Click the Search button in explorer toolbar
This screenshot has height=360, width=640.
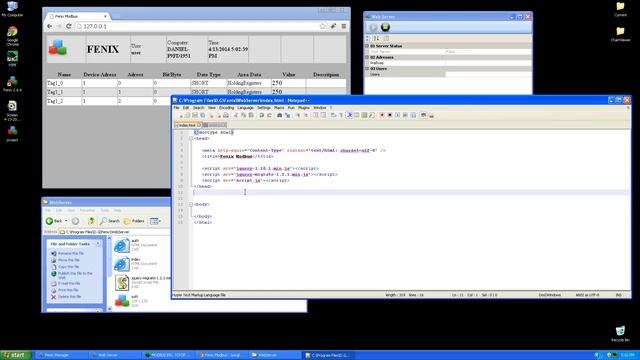point(110,221)
